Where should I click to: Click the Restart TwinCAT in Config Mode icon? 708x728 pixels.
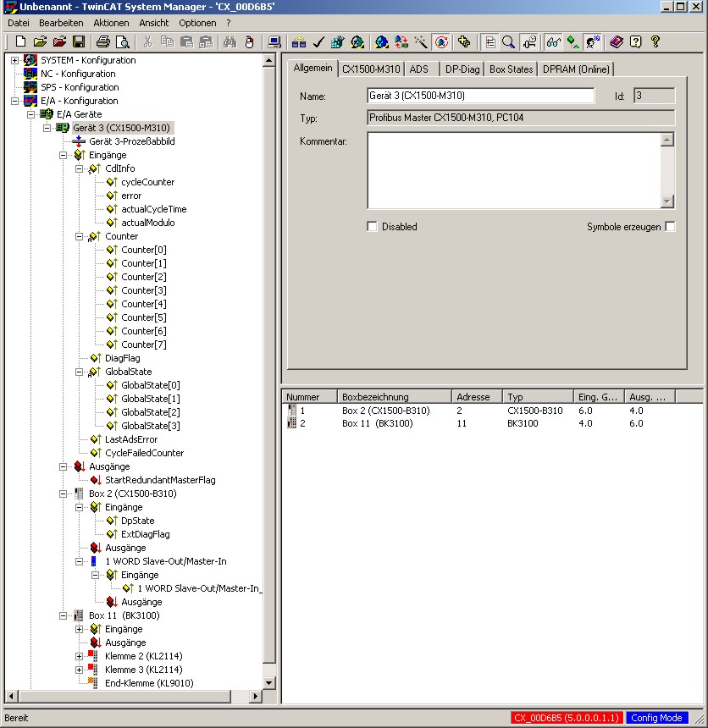coord(382,41)
